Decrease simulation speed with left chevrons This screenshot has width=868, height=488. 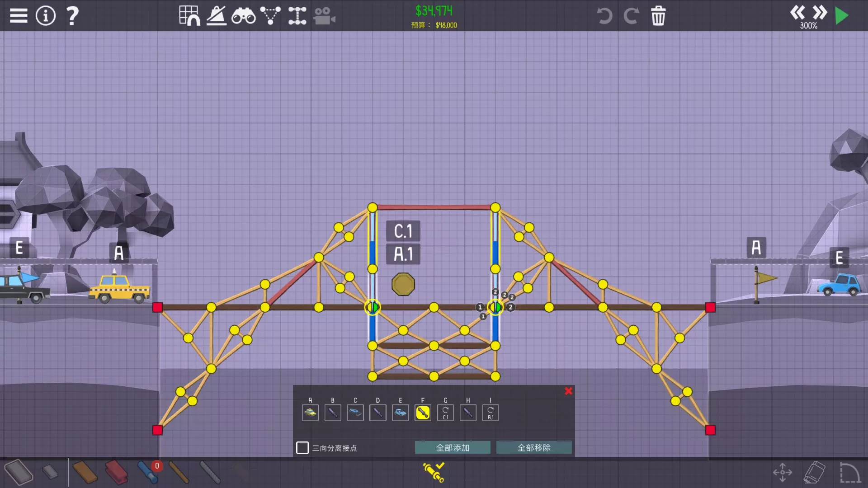(797, 12)
